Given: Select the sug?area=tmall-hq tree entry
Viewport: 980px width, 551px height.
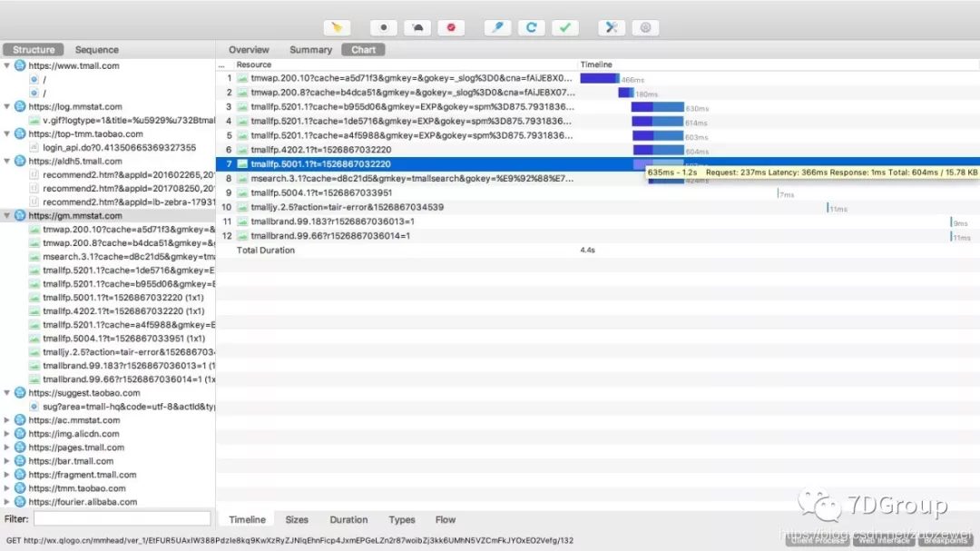Looking at the screenshot, I should (x=129, y=407).
